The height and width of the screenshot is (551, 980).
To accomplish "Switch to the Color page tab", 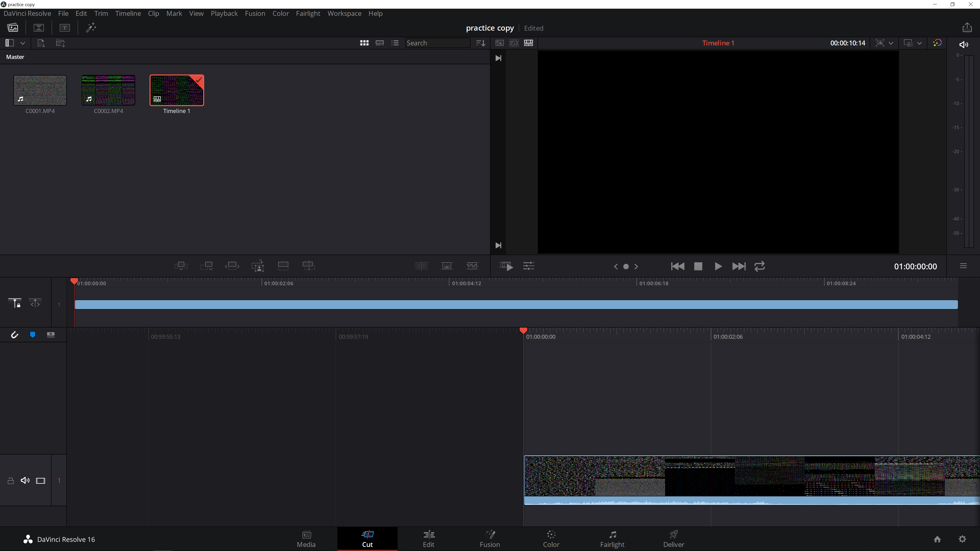I will (551, 539).
